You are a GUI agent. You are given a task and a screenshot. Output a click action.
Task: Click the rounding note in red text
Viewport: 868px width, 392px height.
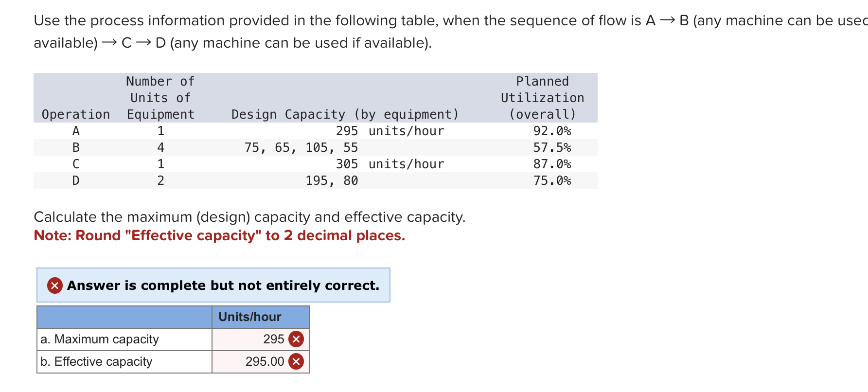coord(219,235)
